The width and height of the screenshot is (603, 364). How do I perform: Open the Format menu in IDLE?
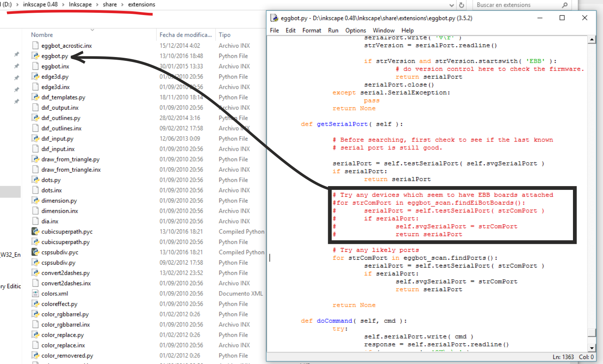point(312,30)
